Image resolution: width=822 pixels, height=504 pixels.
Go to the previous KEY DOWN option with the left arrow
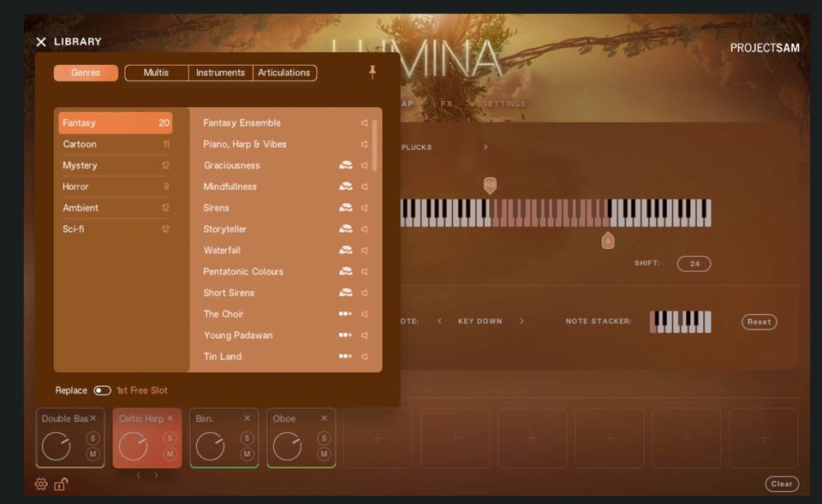click(x=439, y=321)
